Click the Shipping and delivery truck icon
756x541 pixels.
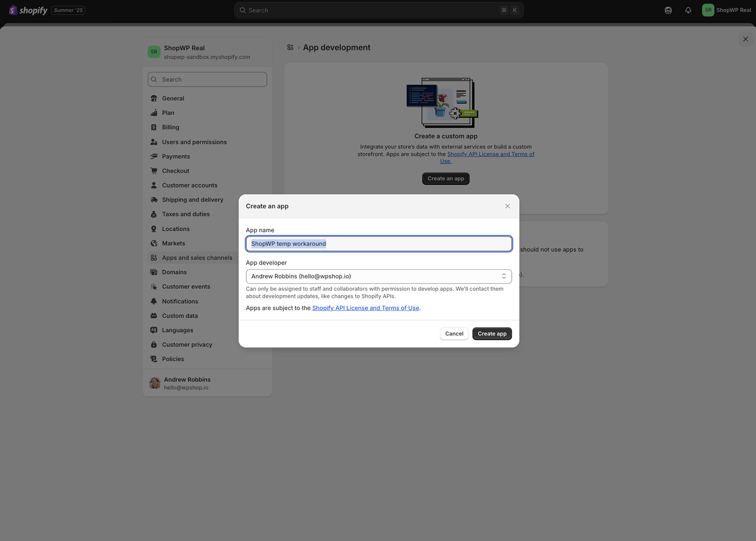pos(154,200)
